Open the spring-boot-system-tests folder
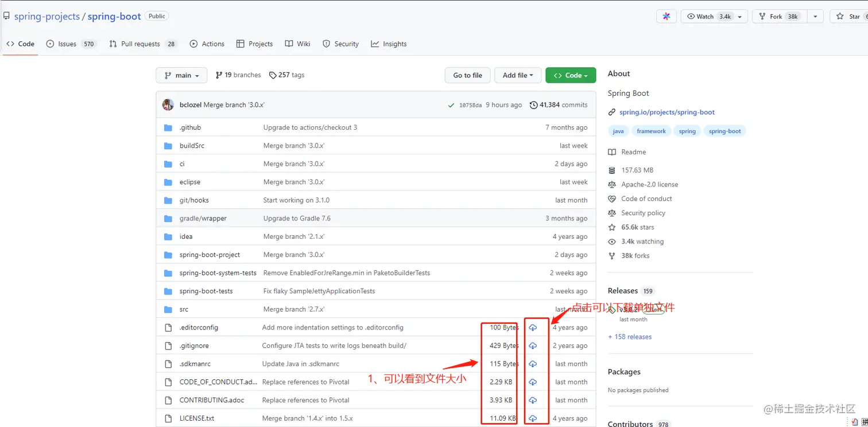The image size is (868, 427). (218, 273)
